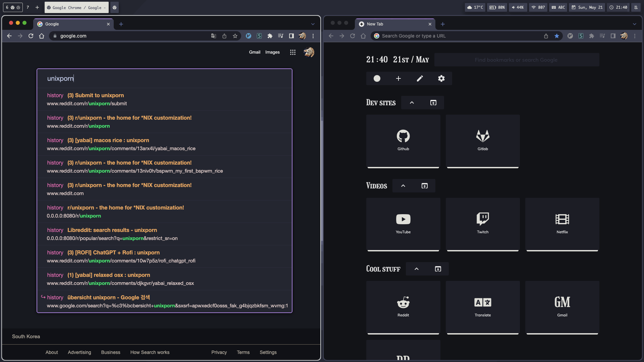This screenshot has height=362, width=644.
Task: Open the gear settings icon on new tab page
Action: click(441, 78)
